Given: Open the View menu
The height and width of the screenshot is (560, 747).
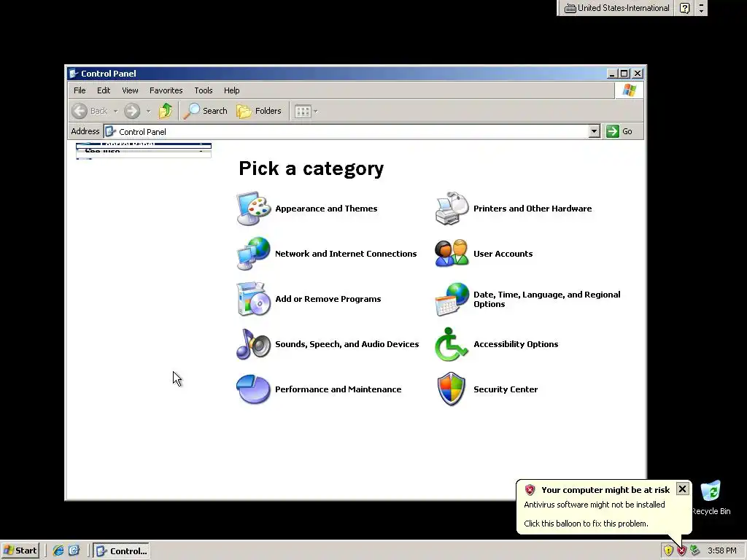Looking at the screenshot, I should pyautogui.click(x=130, y=90).
